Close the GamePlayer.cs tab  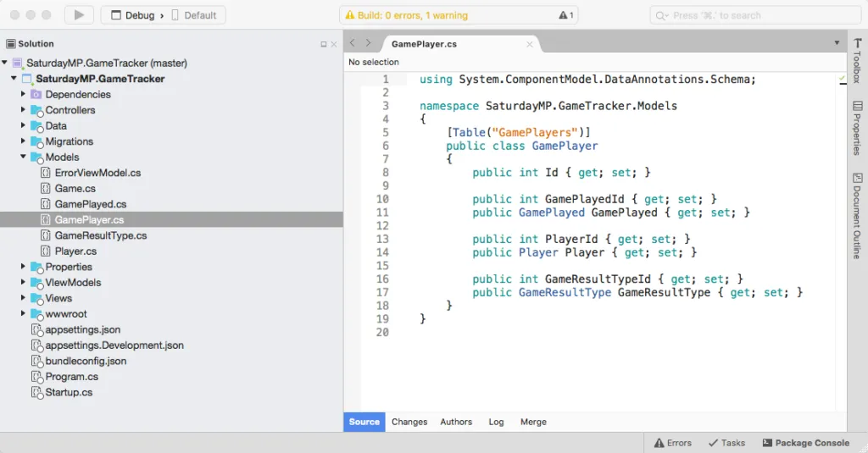pyautogui.click(x=529, y=44)
